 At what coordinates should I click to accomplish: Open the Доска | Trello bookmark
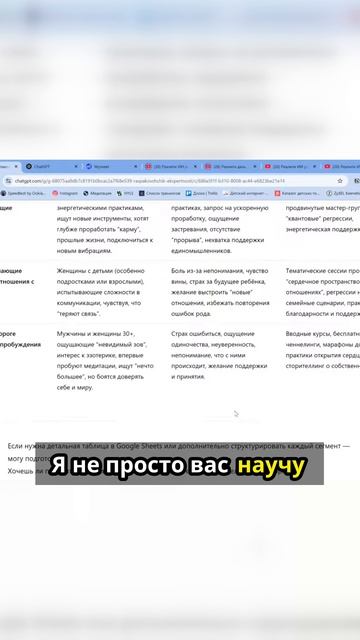tap(202, 193)
